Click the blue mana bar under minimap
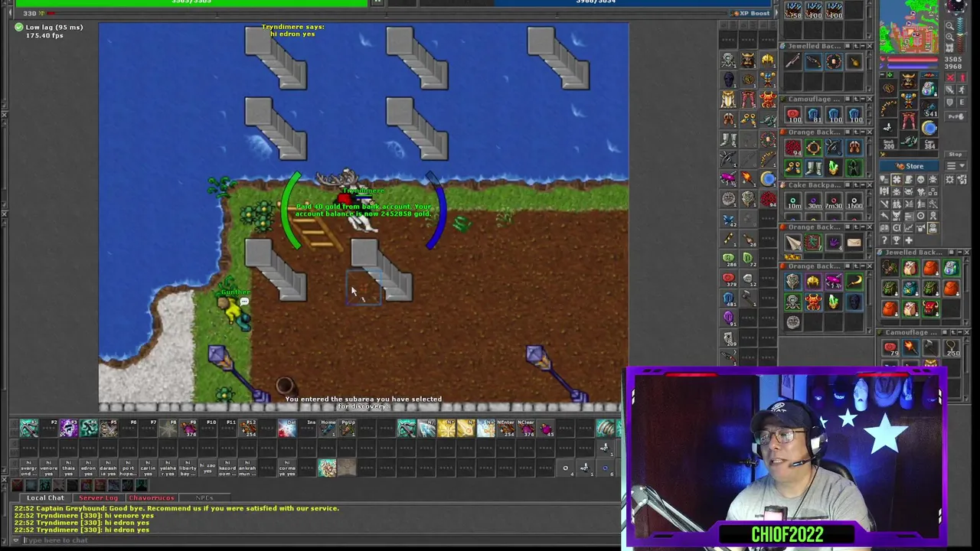 click(912, 66)
